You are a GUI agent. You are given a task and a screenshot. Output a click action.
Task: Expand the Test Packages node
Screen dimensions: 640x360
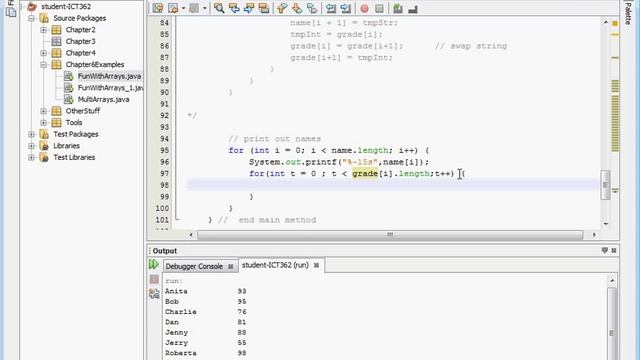pos(31,134)
